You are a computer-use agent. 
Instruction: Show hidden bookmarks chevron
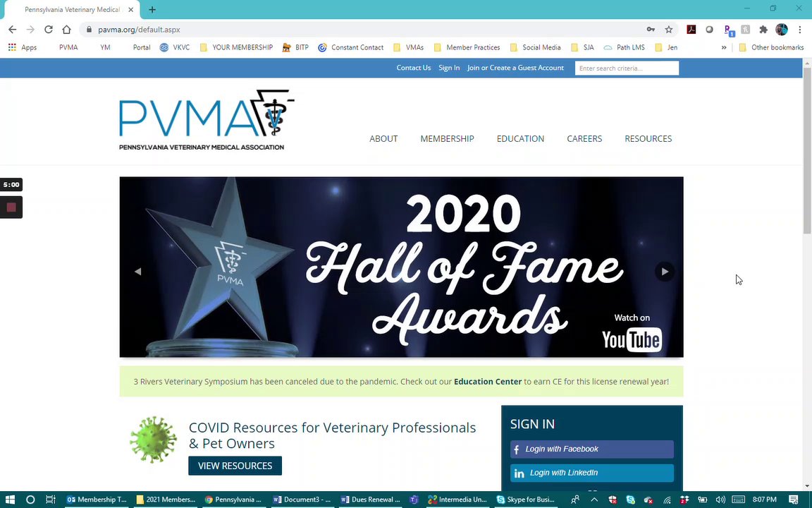[x=723, y=47]
